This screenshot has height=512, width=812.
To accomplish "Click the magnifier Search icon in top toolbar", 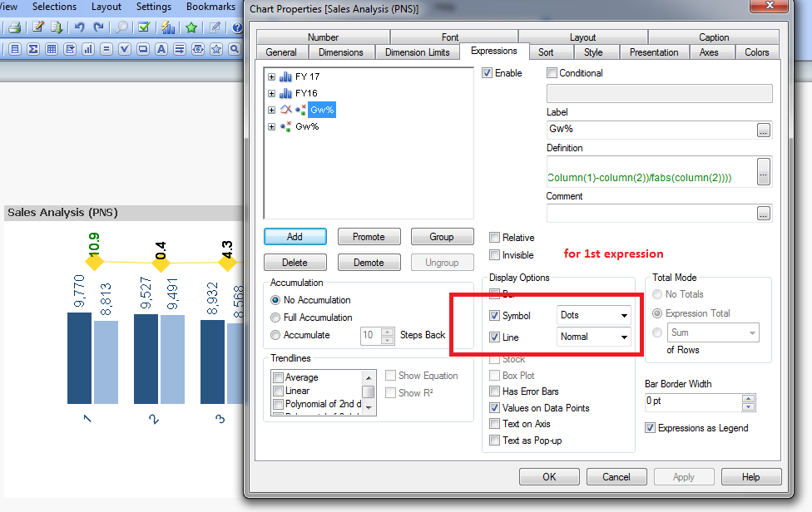I will tap(121, 27).
